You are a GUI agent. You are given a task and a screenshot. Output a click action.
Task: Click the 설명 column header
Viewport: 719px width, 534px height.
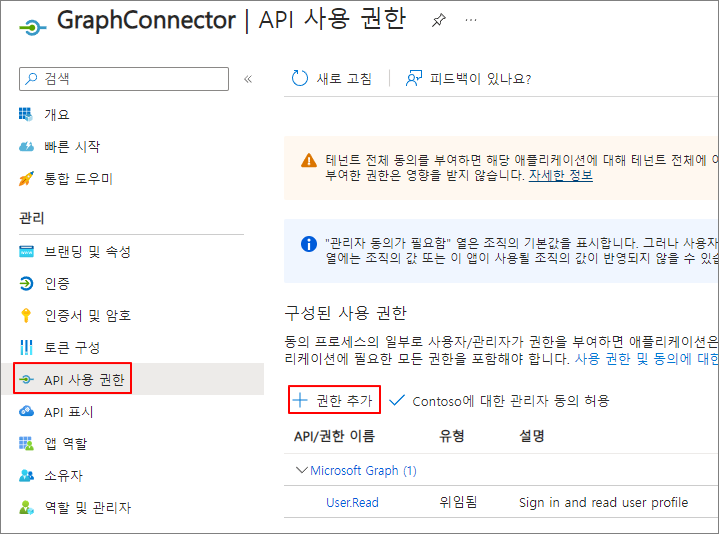point(531,436)
